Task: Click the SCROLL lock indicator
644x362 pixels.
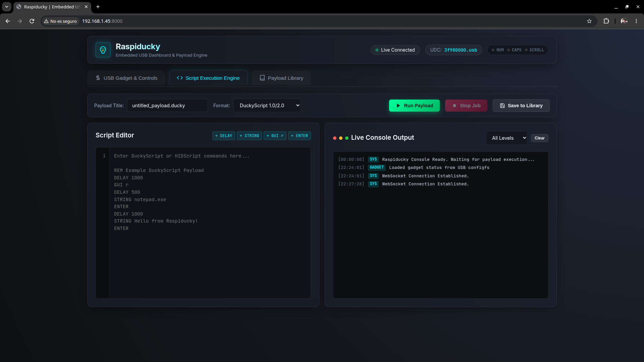Action: coord(534,50)
